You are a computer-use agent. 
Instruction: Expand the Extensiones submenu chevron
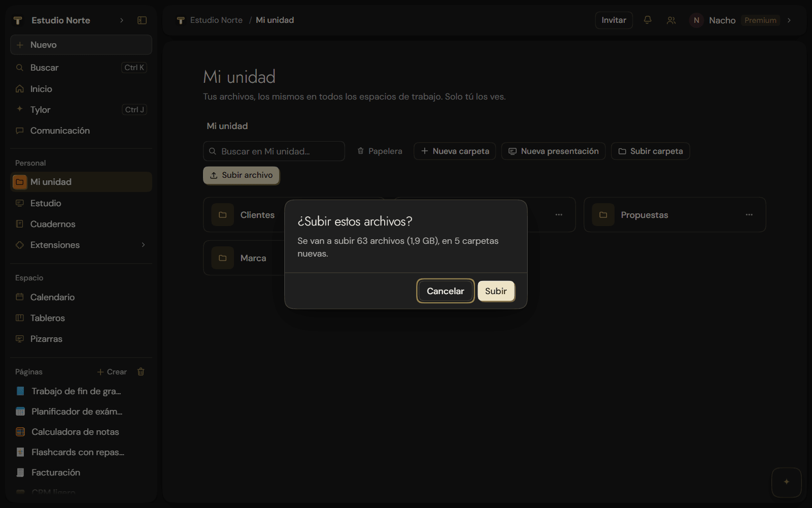144,245
